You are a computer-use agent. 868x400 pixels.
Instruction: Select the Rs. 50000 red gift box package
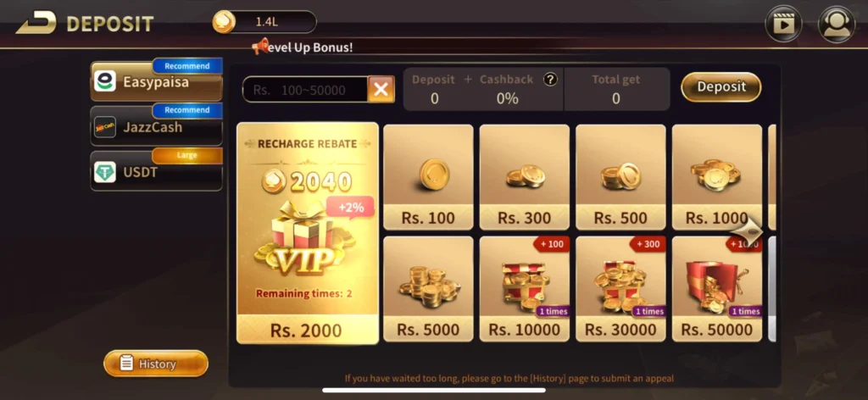pos(717,289)
